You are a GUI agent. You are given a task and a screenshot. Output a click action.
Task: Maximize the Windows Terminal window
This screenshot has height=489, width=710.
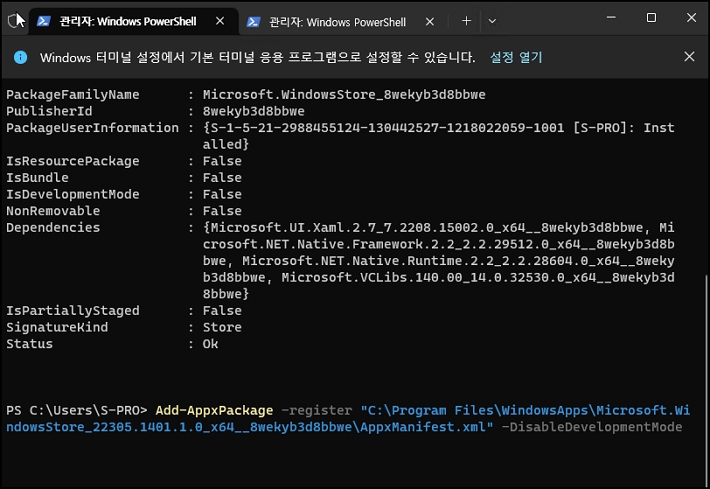651,18
